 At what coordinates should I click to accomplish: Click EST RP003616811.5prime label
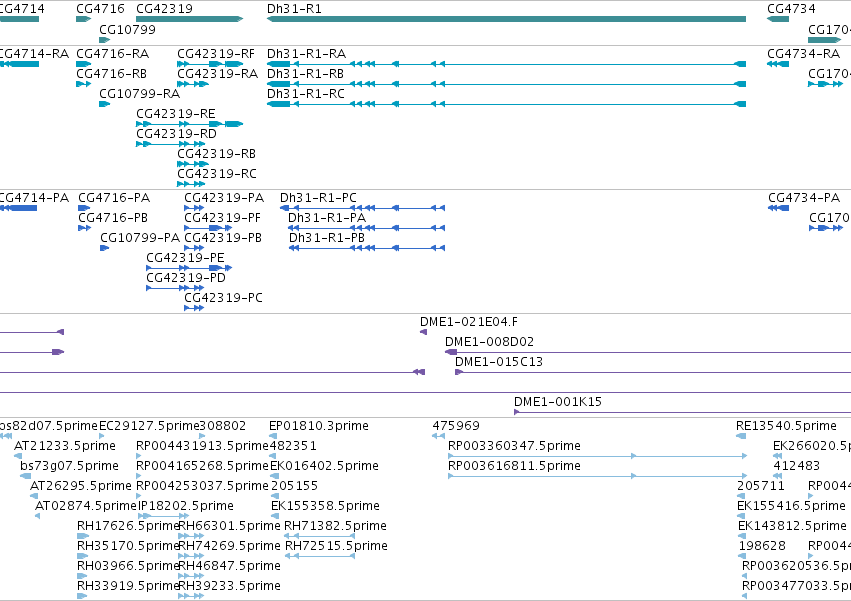(515, 466)
